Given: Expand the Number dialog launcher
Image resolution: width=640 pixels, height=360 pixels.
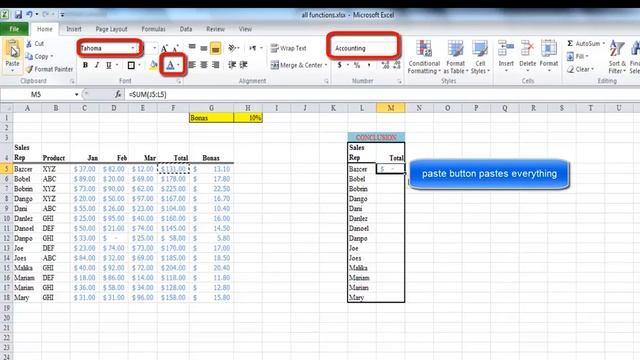Looking at the screenshot, I should 399,81.
